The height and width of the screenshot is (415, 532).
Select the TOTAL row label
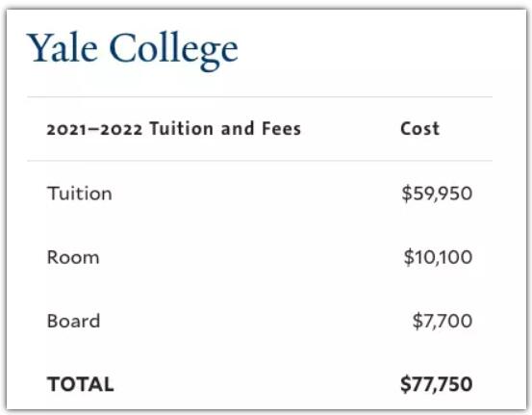[x=81, y=384]
